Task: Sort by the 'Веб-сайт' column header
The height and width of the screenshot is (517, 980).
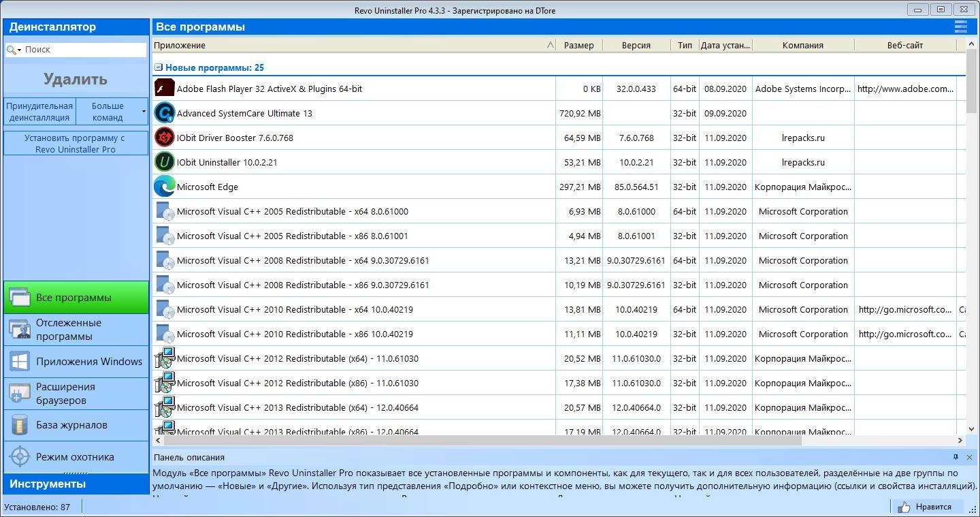Action: pyautogui.click(x=905, y=45)
